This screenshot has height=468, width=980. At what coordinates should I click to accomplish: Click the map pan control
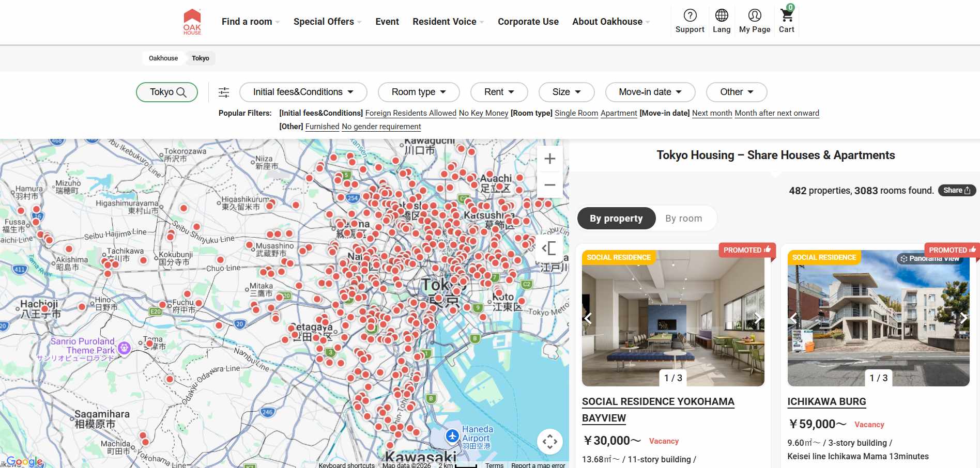click(549, 442)
